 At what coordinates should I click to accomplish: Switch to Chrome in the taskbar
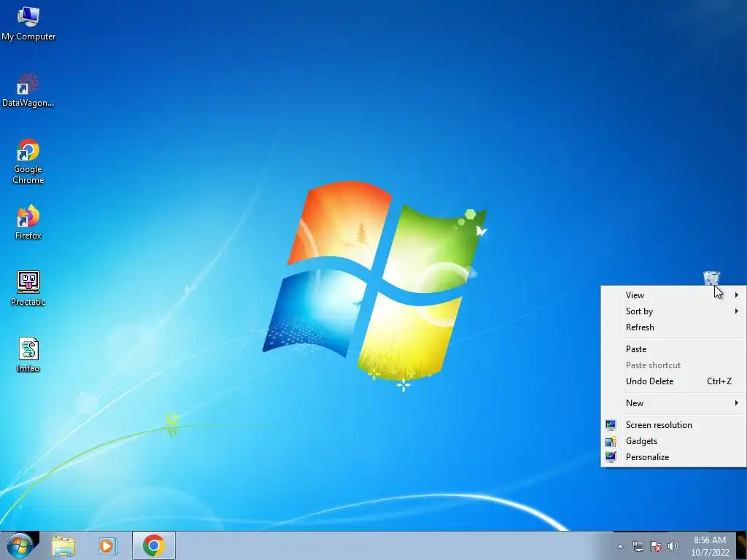click(153, 545)
